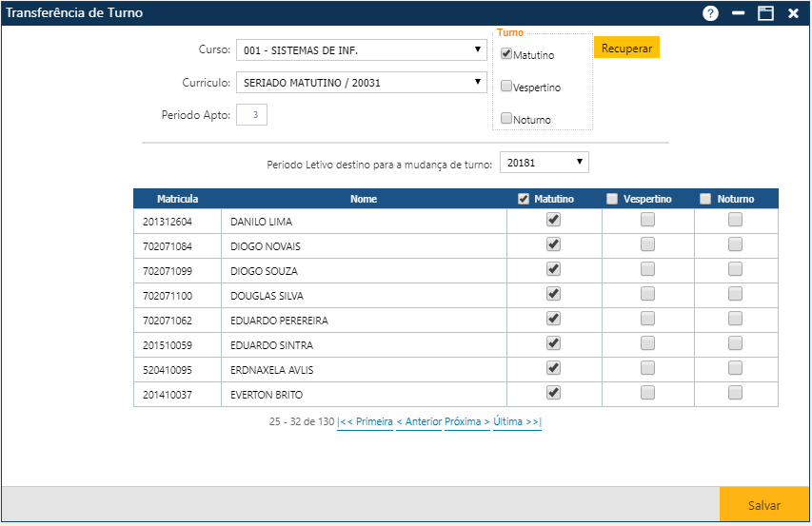Click the name ERDNAXELA AVLIS
Screen dimensions: 812x526
[x=271, y=370]
